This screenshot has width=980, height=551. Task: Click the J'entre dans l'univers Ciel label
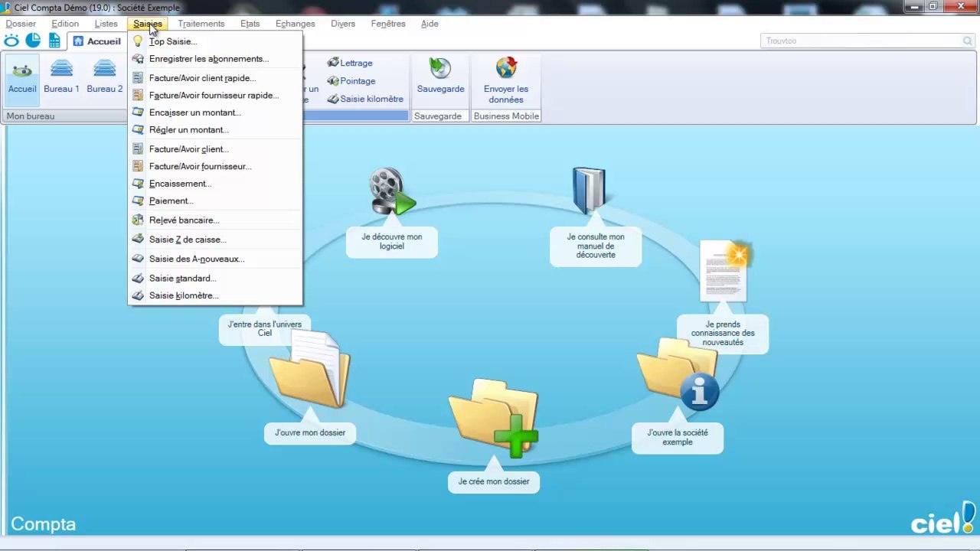265,328
